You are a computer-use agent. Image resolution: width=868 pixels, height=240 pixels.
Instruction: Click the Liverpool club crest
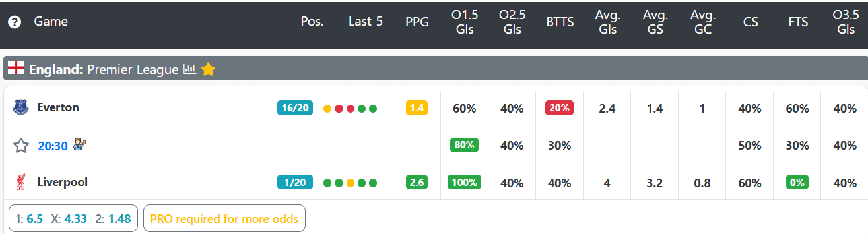[x=20, y=183]
